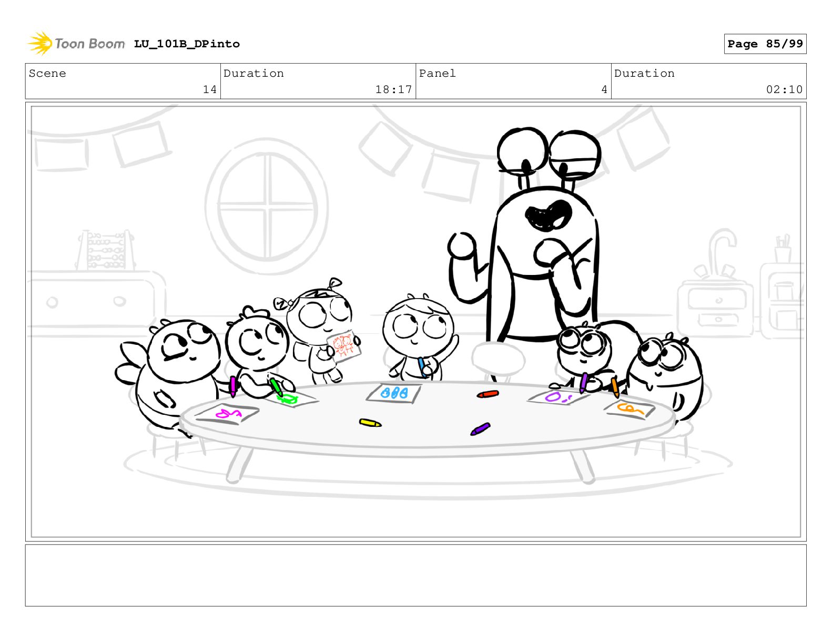
Task: Click the Toon Boom logo
Action: tap(76, 43)
